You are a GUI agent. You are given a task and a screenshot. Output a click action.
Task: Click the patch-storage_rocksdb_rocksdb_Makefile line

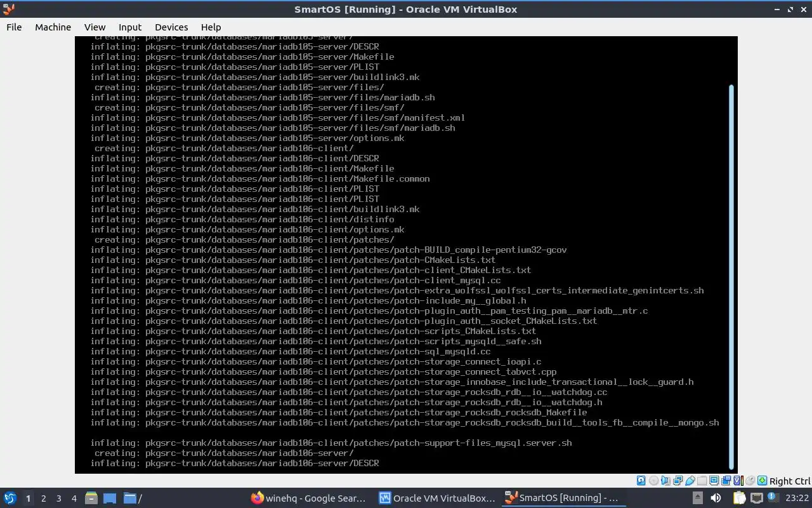point(339,412)
